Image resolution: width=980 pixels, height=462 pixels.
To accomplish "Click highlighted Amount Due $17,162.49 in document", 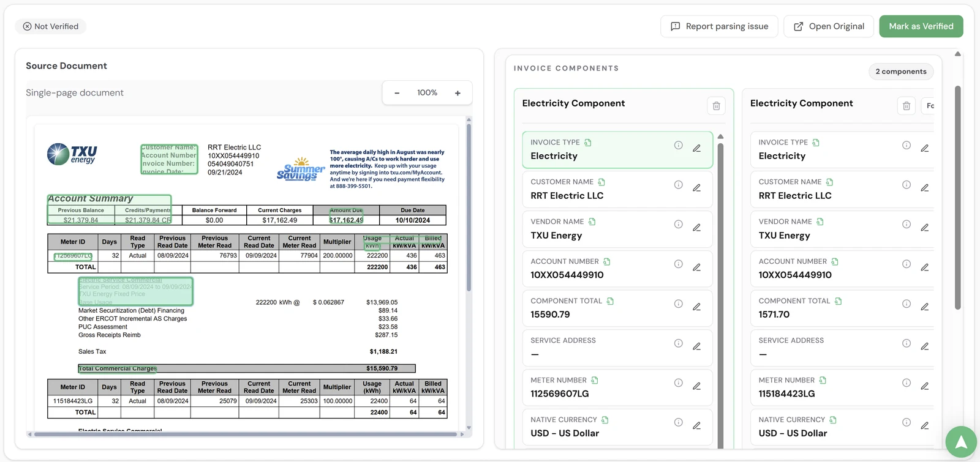I will pyautogui.click(x=346, y=217).
